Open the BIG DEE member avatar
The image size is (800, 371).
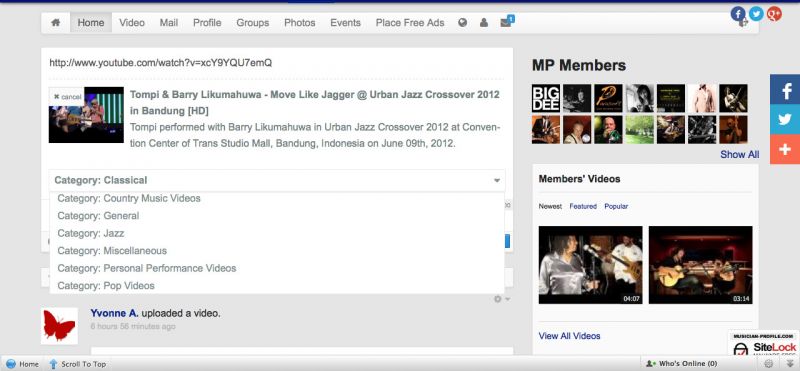(x=546, y=98)
